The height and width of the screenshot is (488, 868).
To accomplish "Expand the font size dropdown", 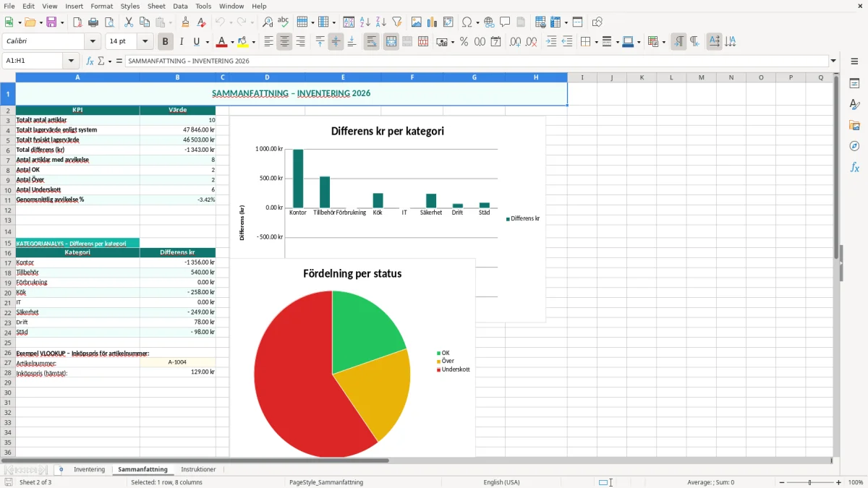I will coord(145,42).
